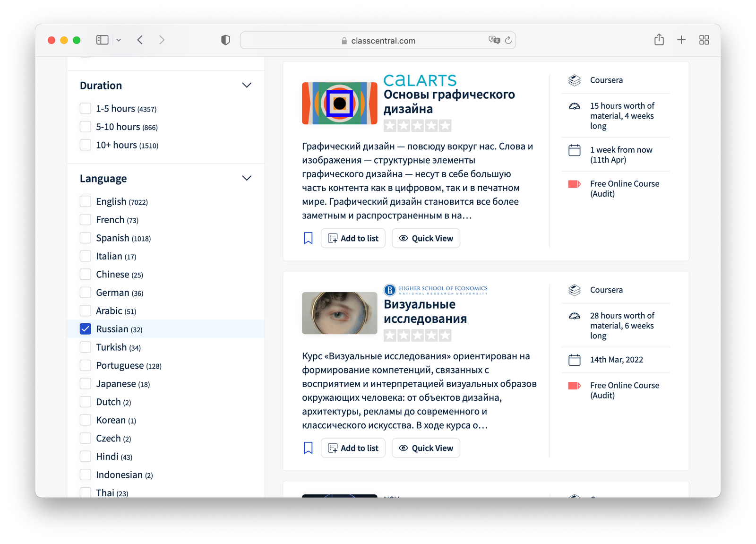756x544 pixels.
Task: Check the 5-10 hours duration filter
Action: tap(86, 127)
